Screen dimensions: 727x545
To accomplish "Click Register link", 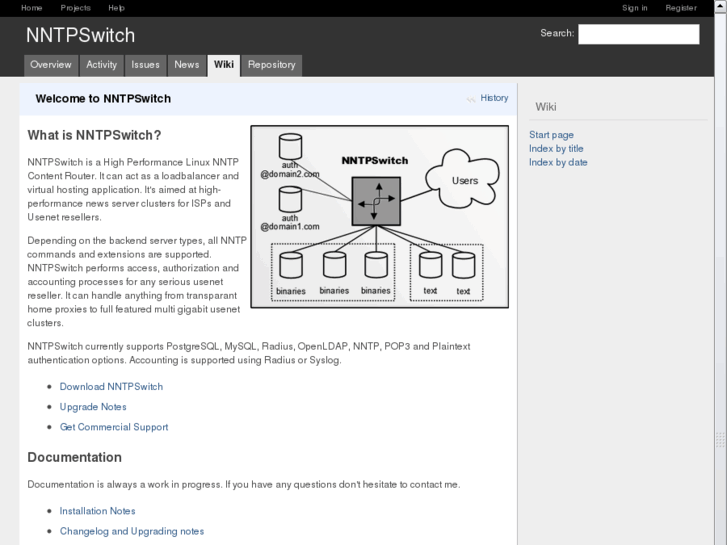I will coord(681,8).
